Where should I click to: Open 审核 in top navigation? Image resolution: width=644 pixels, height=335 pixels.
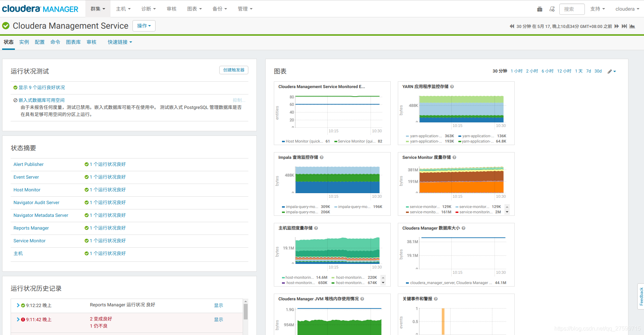pyautogui.click(x=171, y=9)
